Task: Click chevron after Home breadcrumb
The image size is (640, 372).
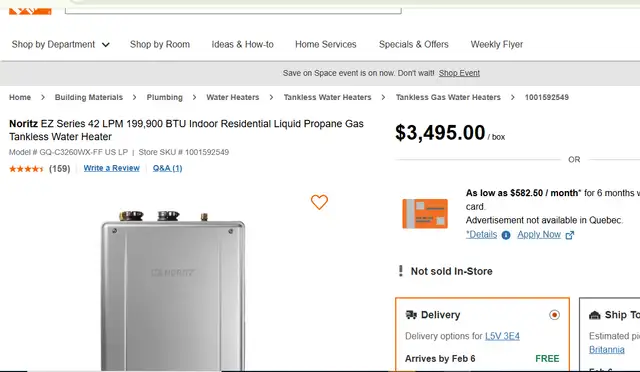Action: (43, 97)
